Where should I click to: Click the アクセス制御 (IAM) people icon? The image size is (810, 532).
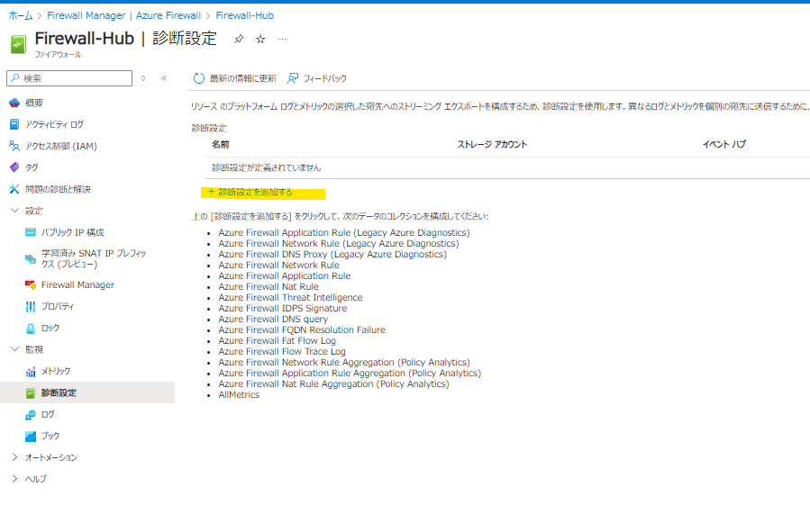pos(14,146)
